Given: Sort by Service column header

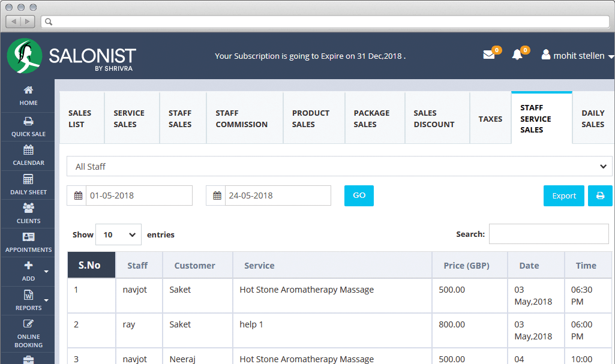Looking at the screenshot, I should point(332,265).
